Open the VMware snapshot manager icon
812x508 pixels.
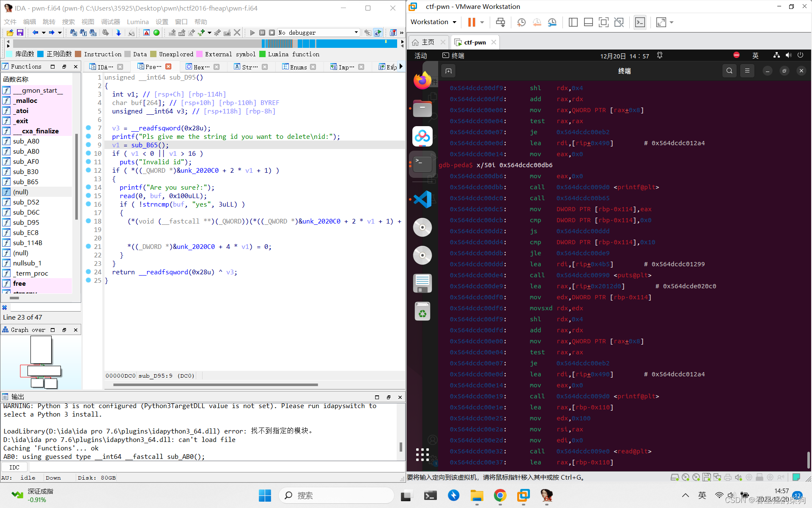coord(552,22)
